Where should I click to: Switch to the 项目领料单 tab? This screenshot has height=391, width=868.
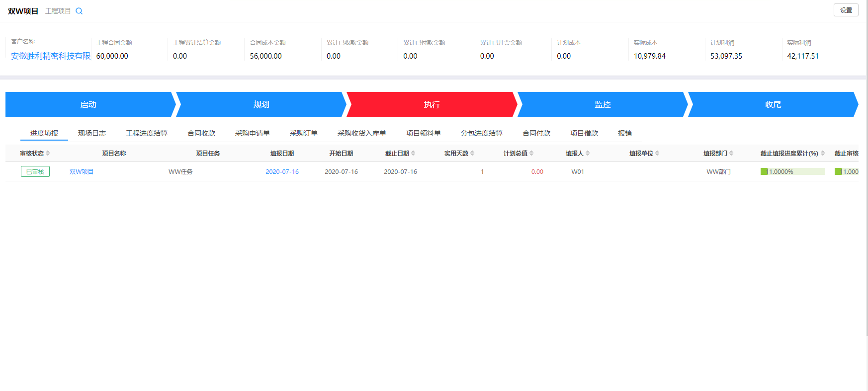click(x=424, y=133)
